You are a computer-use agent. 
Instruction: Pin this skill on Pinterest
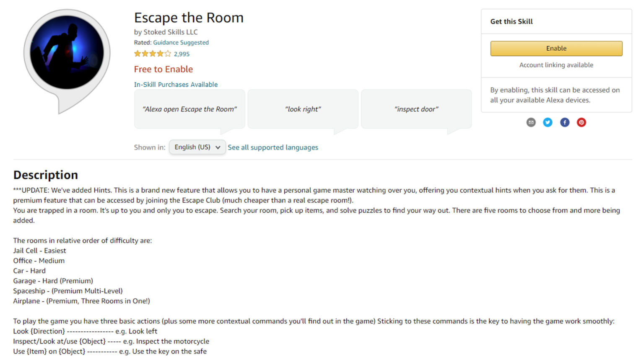581,122
